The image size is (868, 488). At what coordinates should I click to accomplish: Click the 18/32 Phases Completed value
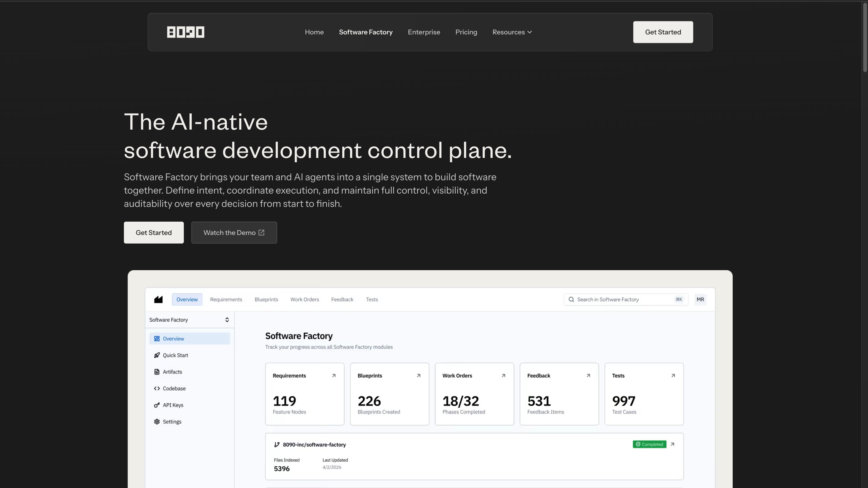click(x=461, y=401)
